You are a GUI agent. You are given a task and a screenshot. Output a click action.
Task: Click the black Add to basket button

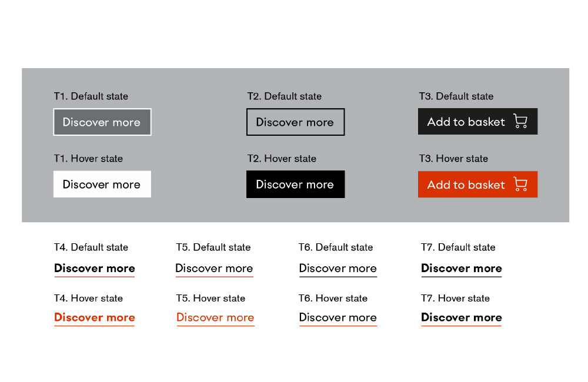477,122
